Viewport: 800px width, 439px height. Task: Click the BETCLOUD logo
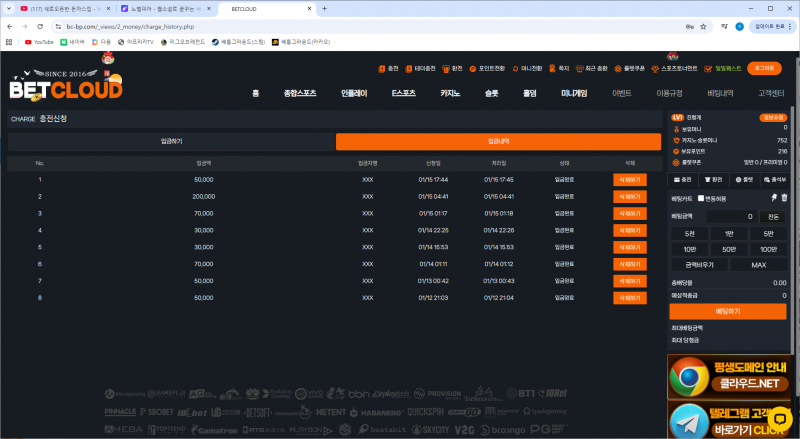(66, 86)
